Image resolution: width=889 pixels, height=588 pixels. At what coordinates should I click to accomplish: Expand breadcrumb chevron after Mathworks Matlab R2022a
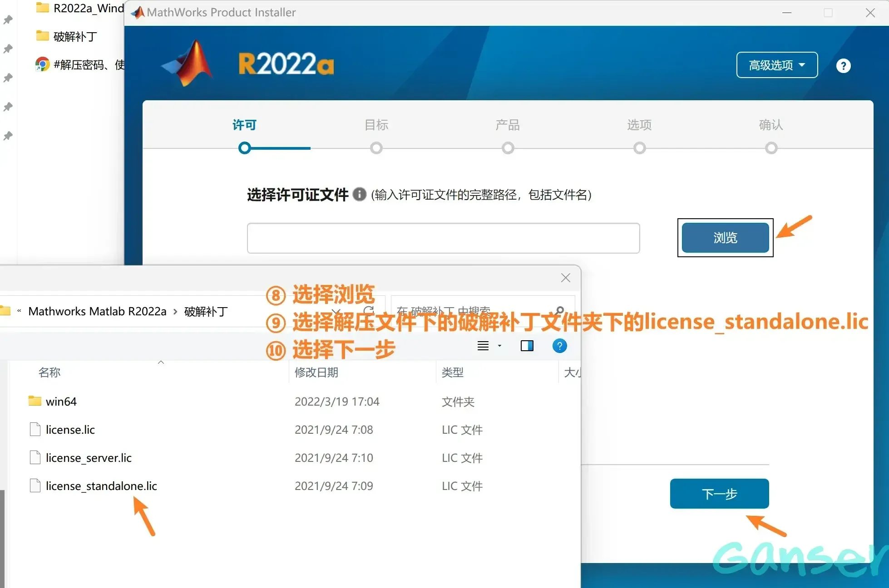[x=175, y=312]
